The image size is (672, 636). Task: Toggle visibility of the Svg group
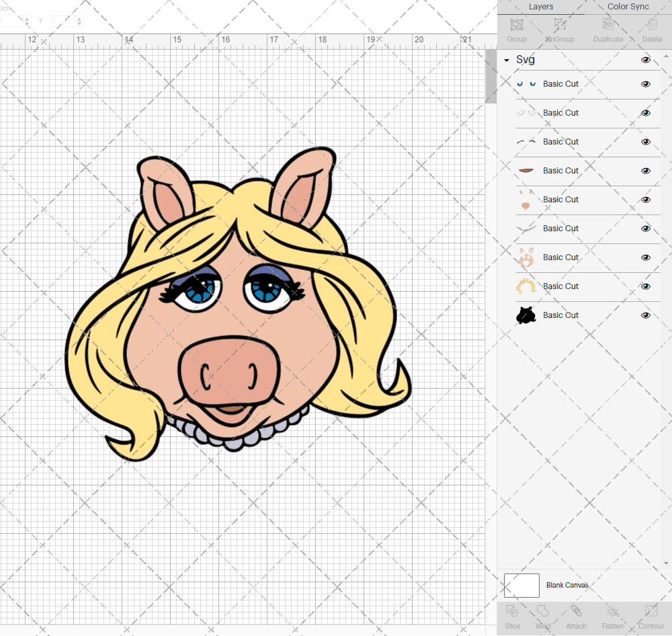tap(645, 60)
